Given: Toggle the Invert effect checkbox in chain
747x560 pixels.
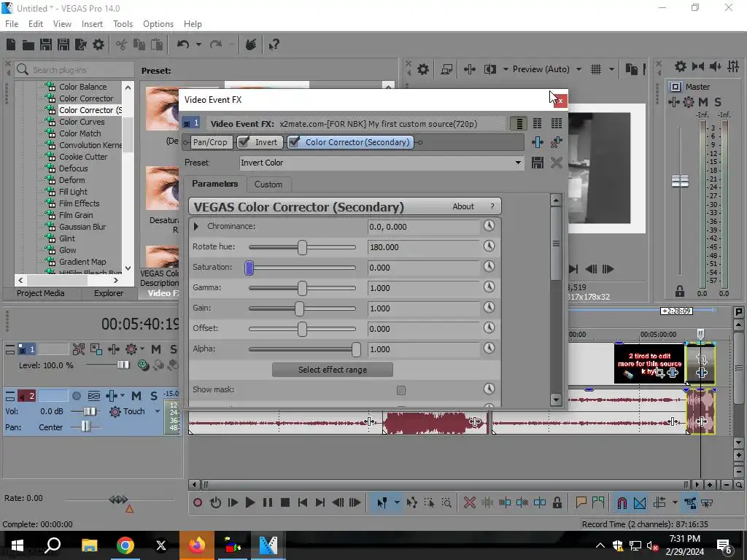Looking at the screenshot, I should click(243, 142).
